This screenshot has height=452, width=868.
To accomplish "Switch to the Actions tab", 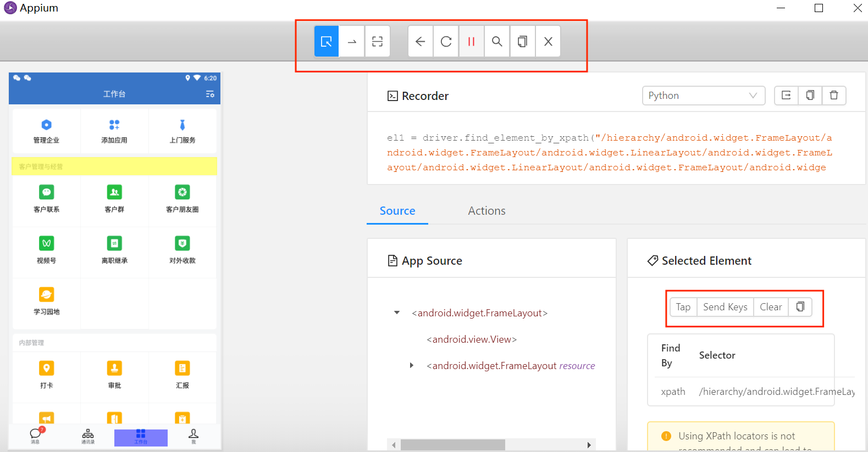I will click(486, 211).
